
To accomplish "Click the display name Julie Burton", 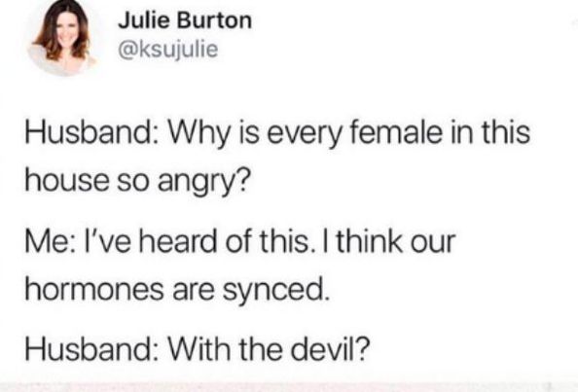I will (185, 20).
